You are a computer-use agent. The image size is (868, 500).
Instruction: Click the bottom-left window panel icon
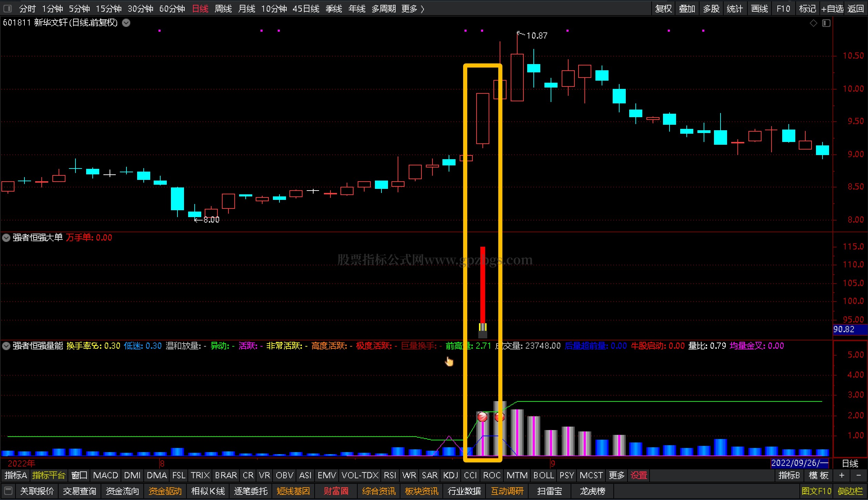[x=8, y=490]
